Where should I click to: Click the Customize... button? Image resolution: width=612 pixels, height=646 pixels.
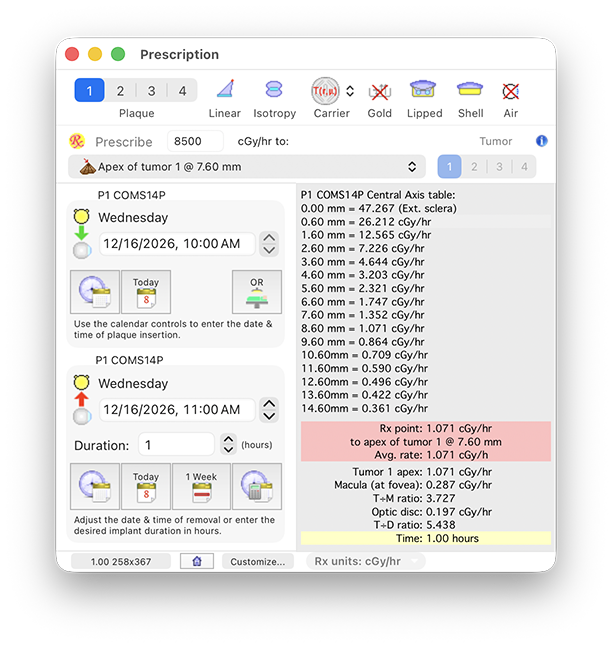click(x=258, y=561)
